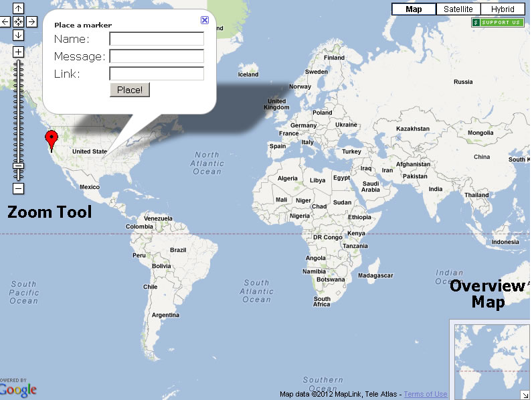This screenshot has width=532, height=400.
Task: Pan the map down with the arrow button
Action: 18,35
